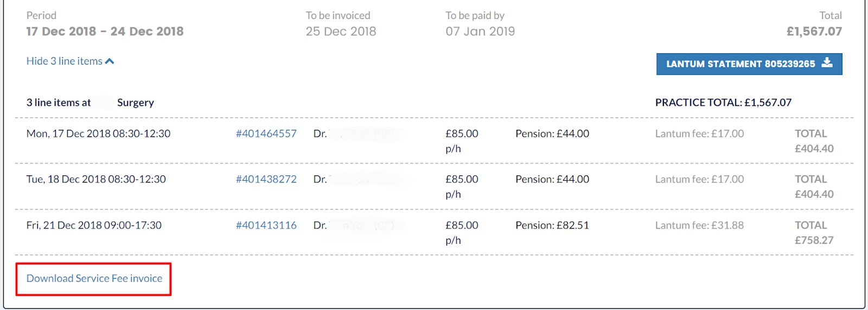Image resolution: width=868 pixels, height=310 pixels.
Task: Click the £758.27 total for Friday session
Action: pos(814,240)
